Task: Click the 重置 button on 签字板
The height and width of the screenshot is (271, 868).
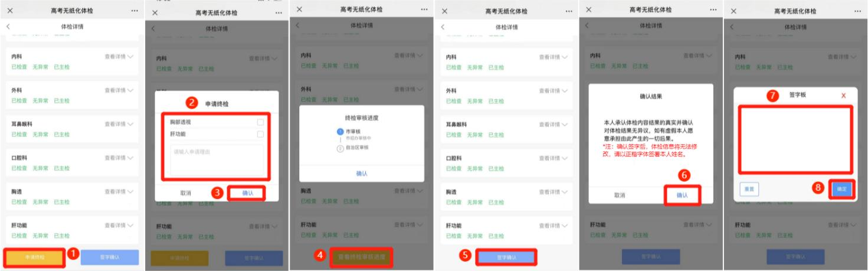Action: 749,189
